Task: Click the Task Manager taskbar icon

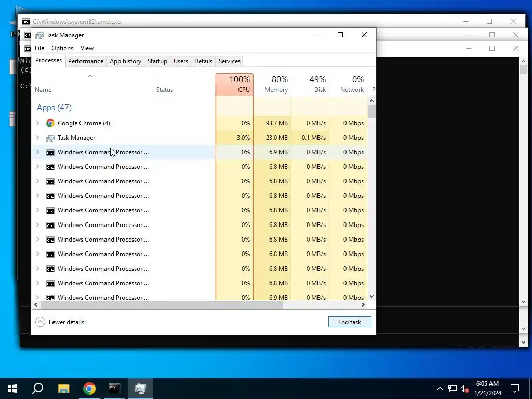Action: [x=140, y=389]
